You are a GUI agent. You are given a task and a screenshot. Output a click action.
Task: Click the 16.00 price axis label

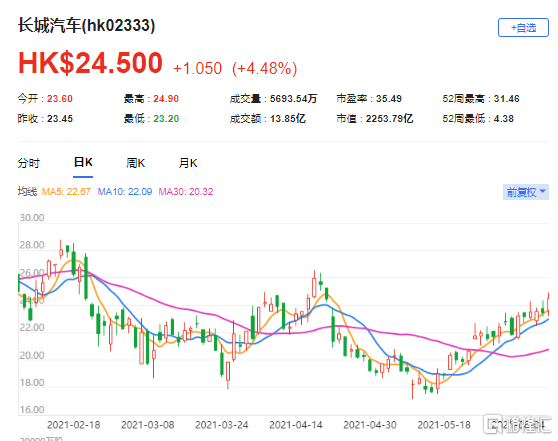click(x=32, y=410)
